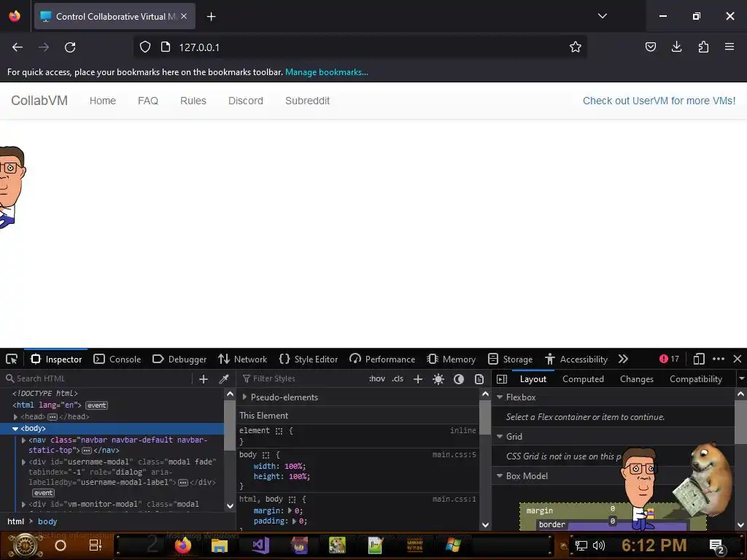Switch to the Inspector devtools tab
Viewport: 747px width, 560px height.
click(x=56, y=359)
